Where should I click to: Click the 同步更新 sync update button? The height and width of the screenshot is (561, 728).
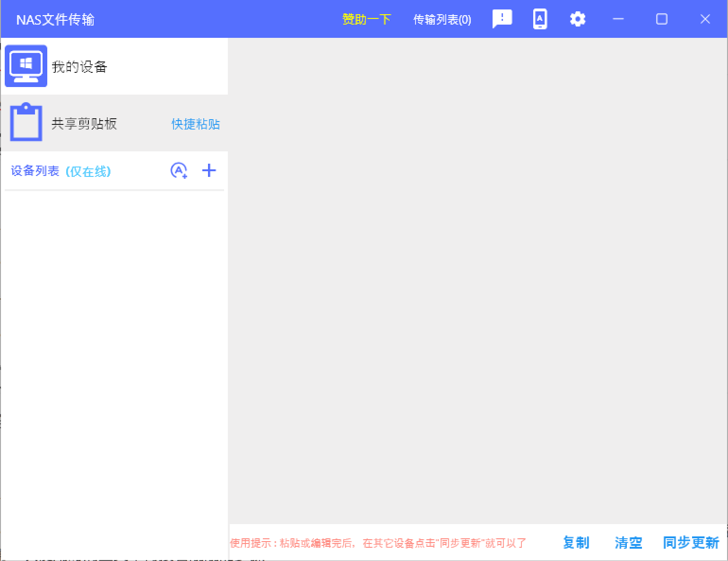click(x=691, y=543)
